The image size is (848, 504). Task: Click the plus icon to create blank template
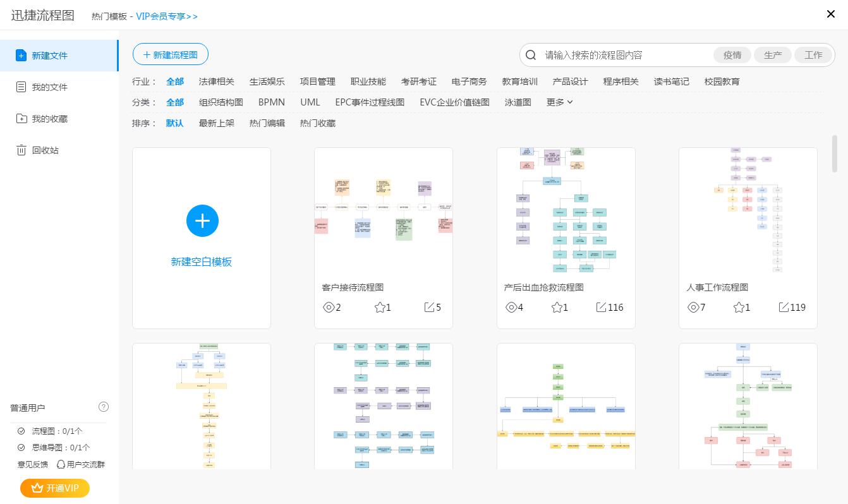202,220
